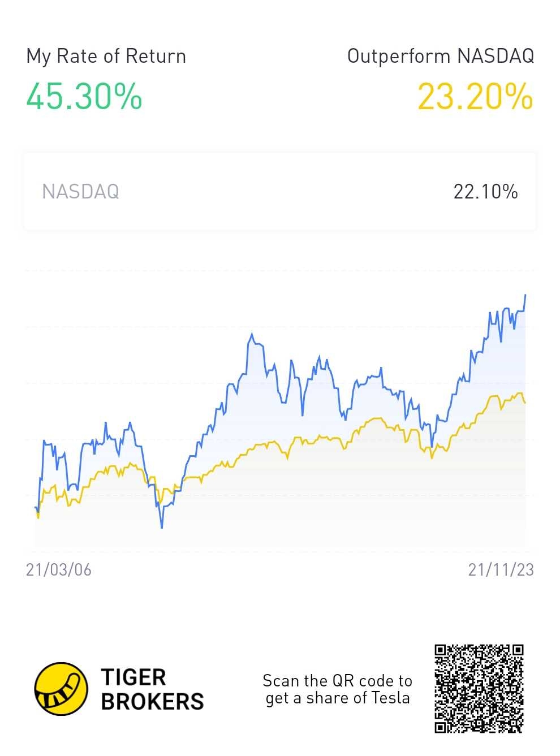
Task: Click the Tiger Brokers tiger logo icon
Action: click(61, 689)
